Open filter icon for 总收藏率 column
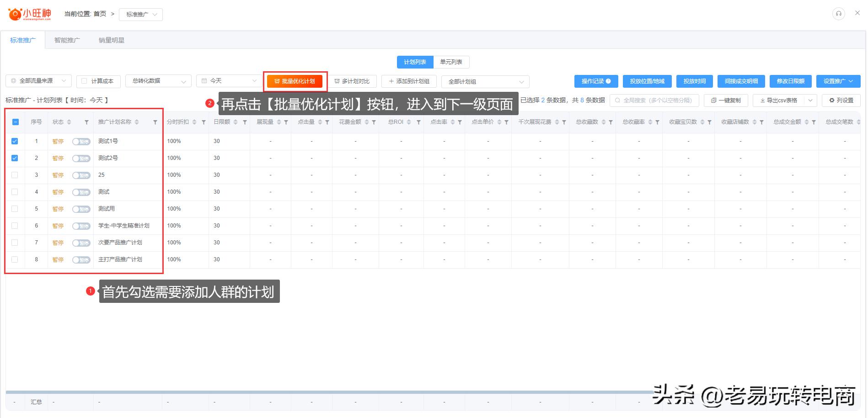Viewport: 868px width, 418px height. (x=657, y=122)
